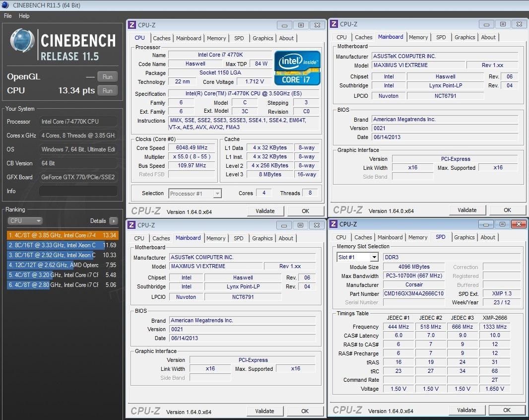Click Validate in top-right CPU-Z Mainboard window
Viewport: 529px width, 420px height.
point(467,210)
